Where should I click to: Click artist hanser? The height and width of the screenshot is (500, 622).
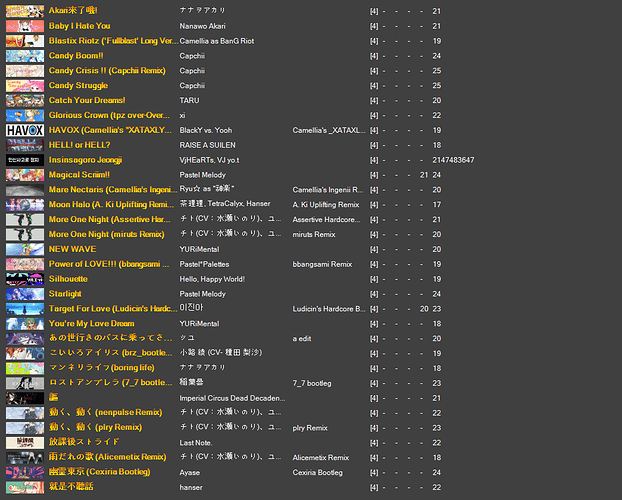pos(191,487)
